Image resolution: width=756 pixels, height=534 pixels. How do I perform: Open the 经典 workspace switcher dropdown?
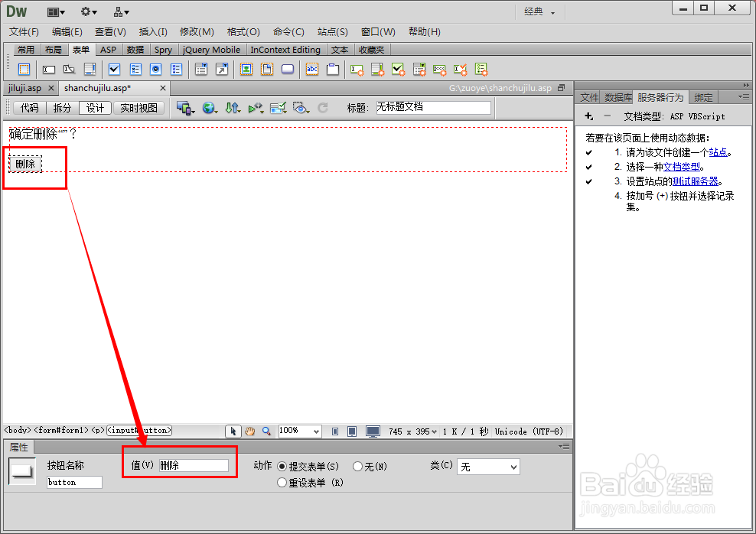click(540, 11)
